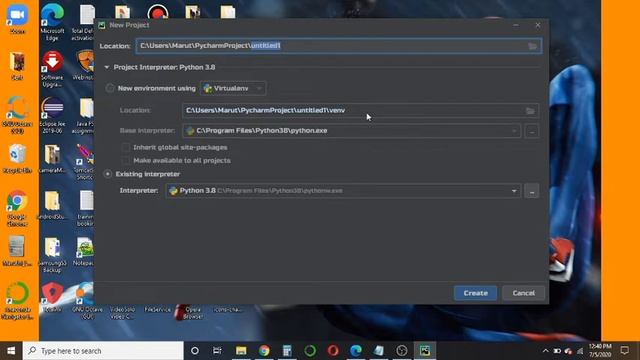640x360 pixels.
Task: Show hidden system tray icons
Action: click(545, 351)
